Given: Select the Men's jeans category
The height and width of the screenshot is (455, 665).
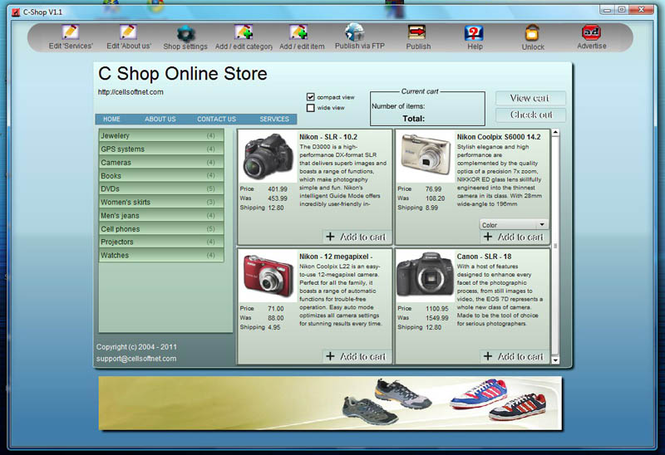Looking at the screenshot, I should tap(161, 215).
